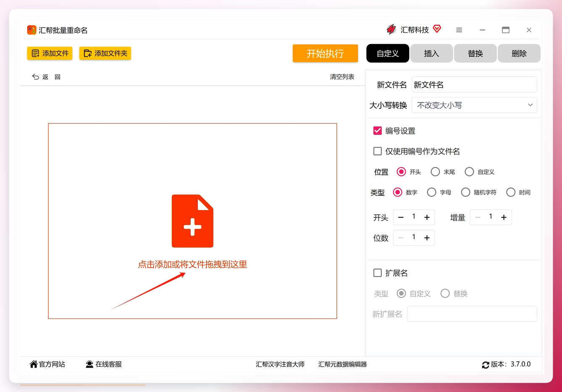This screenshot has height=392, width=562.
Task: Increase the 开头 start number
Action: (x=427, y=217)
